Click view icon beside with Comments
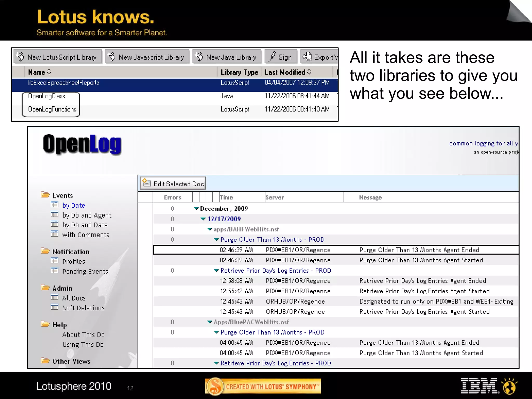The height and width of the screenshot is (399, 532). coord(55,234)
